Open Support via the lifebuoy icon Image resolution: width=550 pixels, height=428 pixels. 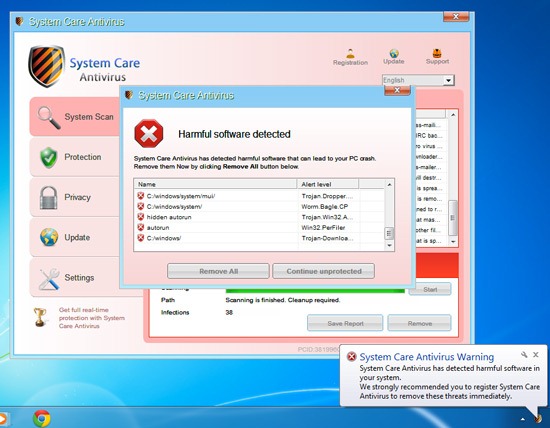(x=437, y=53)
